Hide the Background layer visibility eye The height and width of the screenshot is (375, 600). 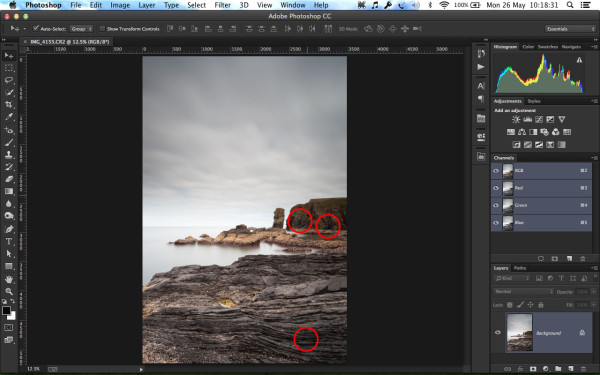[x=497, y=332]
